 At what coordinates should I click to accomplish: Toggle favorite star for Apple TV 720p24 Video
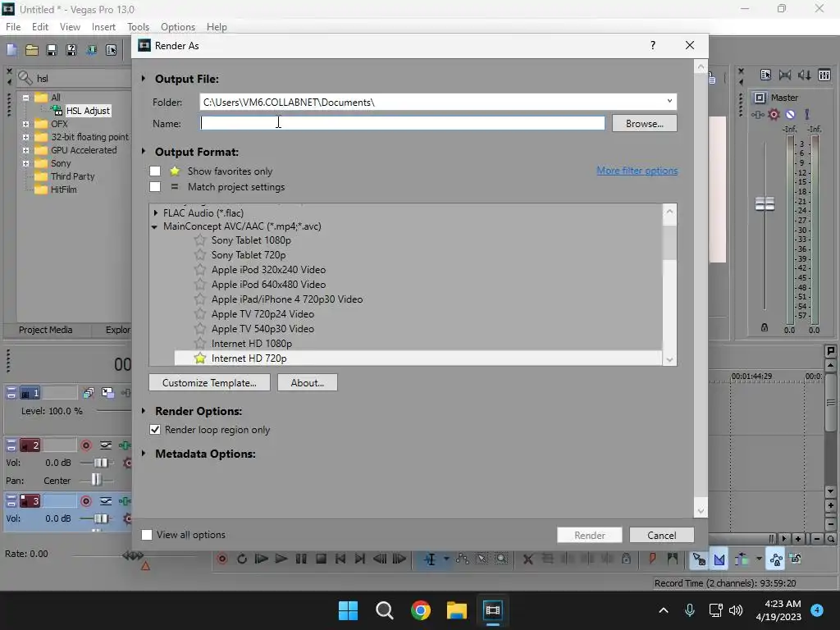[200, 314]
